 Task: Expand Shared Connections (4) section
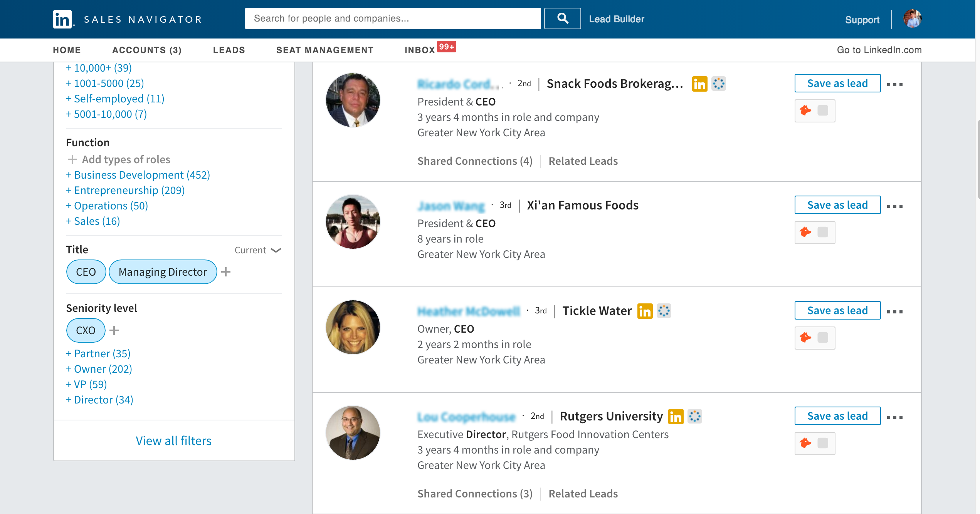(x=475, y=161)
